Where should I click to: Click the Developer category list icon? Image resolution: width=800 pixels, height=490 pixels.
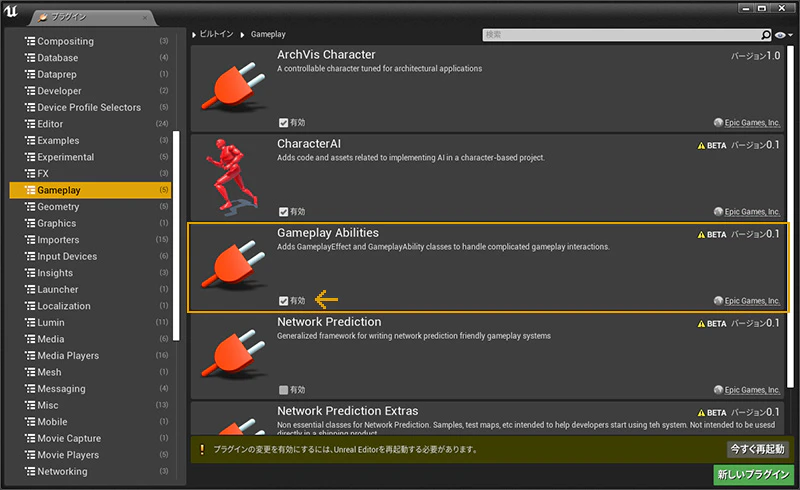coord(30,91)
